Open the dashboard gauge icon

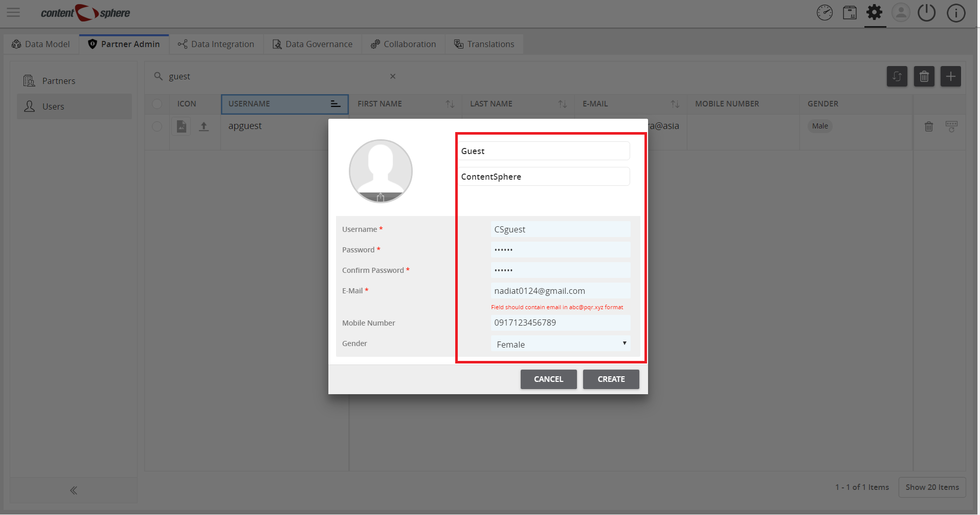(825, 12)
